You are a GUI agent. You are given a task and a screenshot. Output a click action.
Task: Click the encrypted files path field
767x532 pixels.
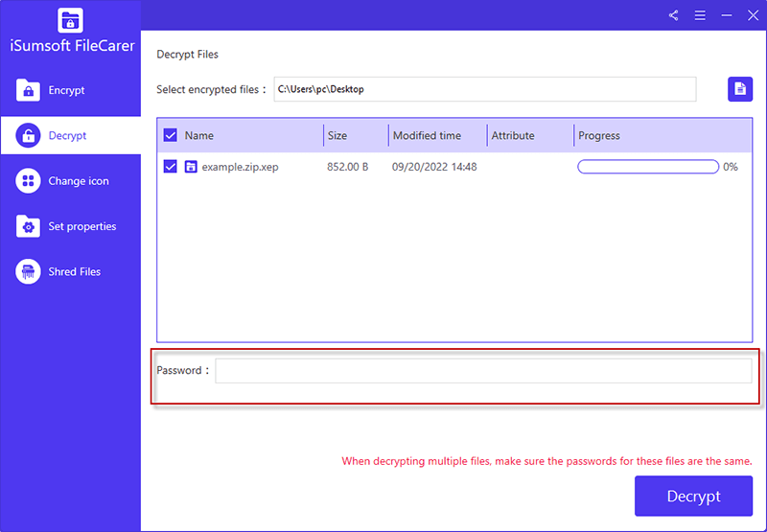pyautogui.click(x=485, y=89)
